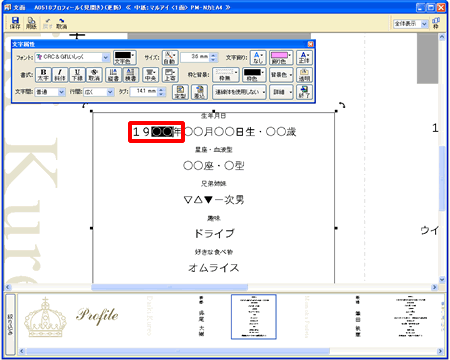
Task: Open the 飾り色 pink decoration color swatch
Action: 281,58
